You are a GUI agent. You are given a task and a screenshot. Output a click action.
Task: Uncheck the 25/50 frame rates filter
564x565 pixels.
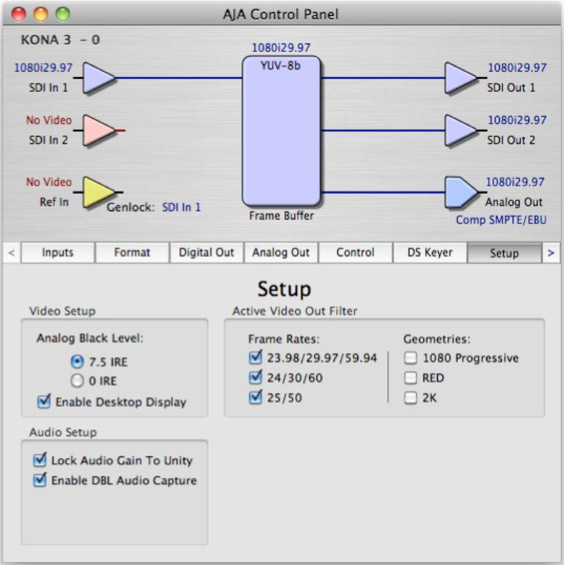click(256, 397)
